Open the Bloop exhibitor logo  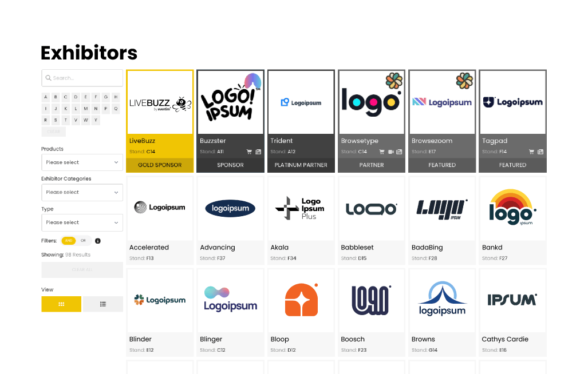(301, 300)
